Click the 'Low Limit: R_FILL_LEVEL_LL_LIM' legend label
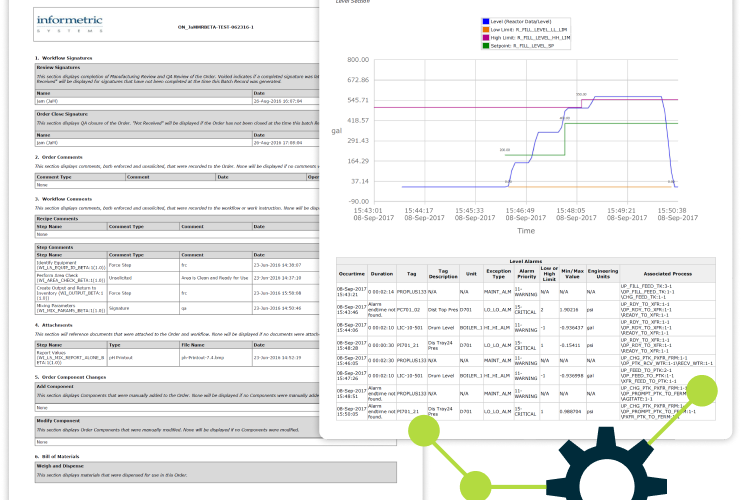The image size is (741, 500). tap(528, 29)
